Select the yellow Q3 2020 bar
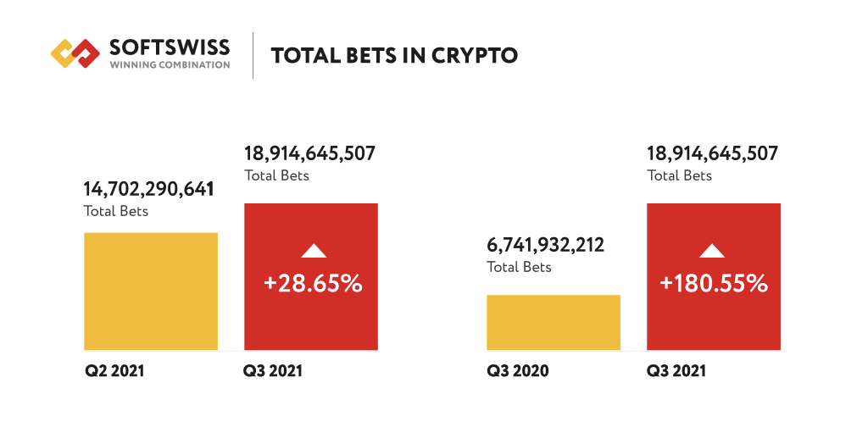The image size is (868, 433). (554, 322)
